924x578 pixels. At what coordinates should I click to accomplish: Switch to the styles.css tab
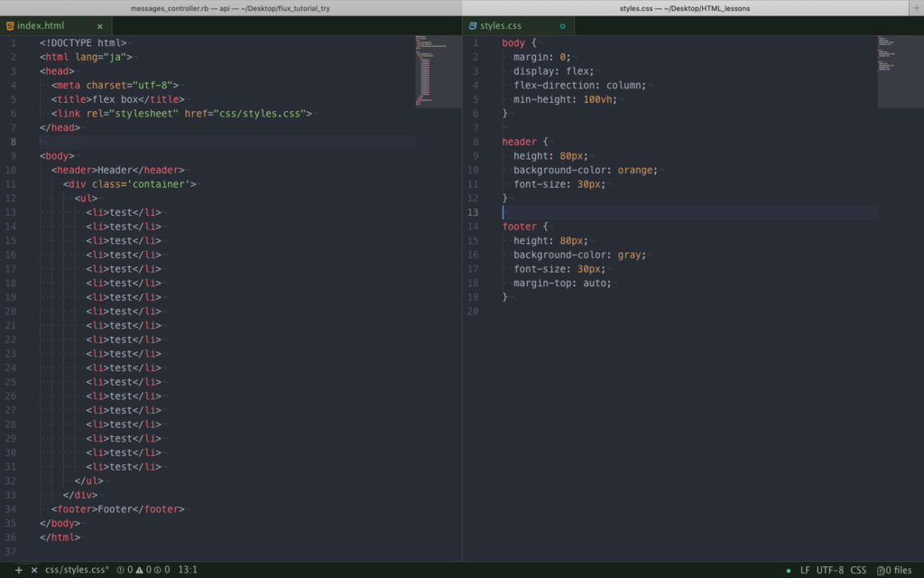519,26
